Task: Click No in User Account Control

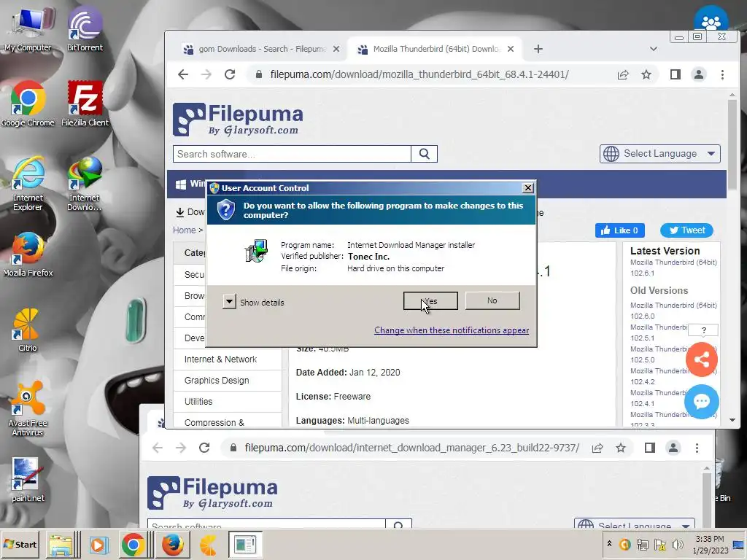Action: click(492, 301)
